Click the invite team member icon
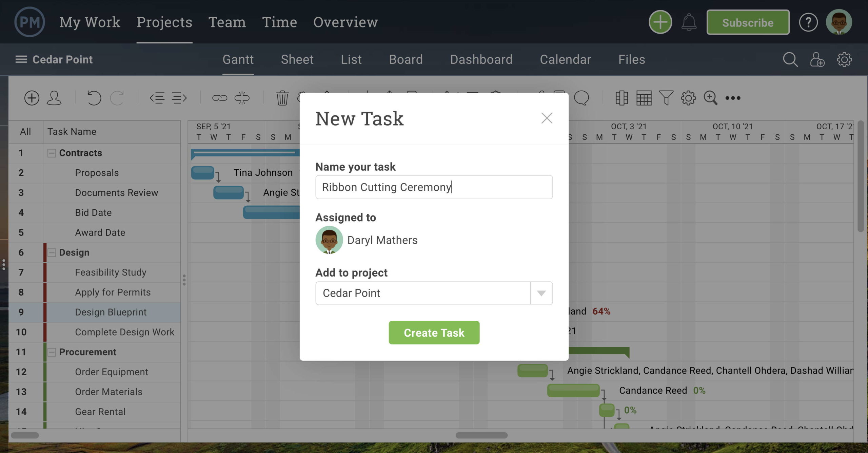This screenshot has height=453, width=868. pos(817,60)
